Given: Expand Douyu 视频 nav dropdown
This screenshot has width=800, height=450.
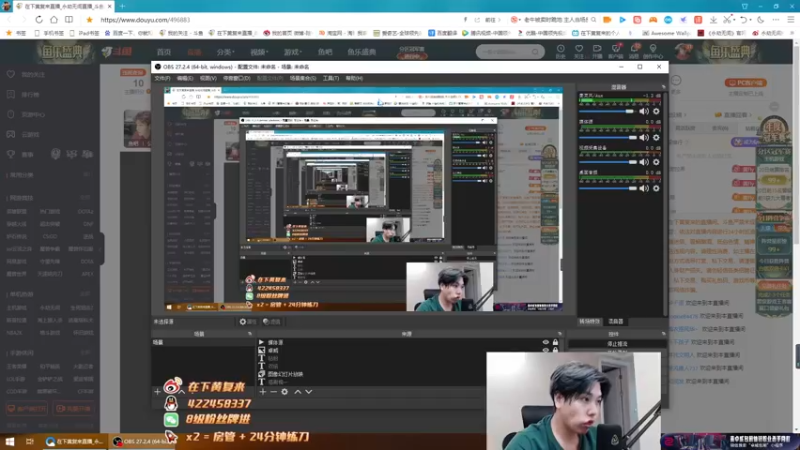Looking at the screenshot, I should coord(259,52).
